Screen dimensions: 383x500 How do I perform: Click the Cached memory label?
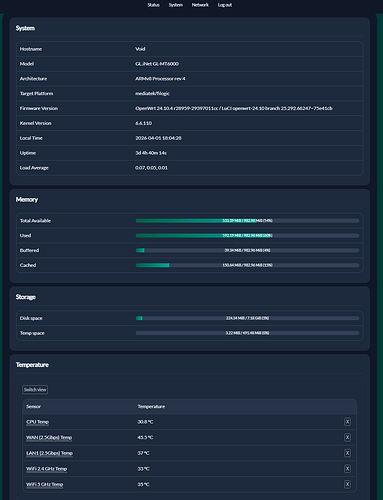tap(28, 265)
